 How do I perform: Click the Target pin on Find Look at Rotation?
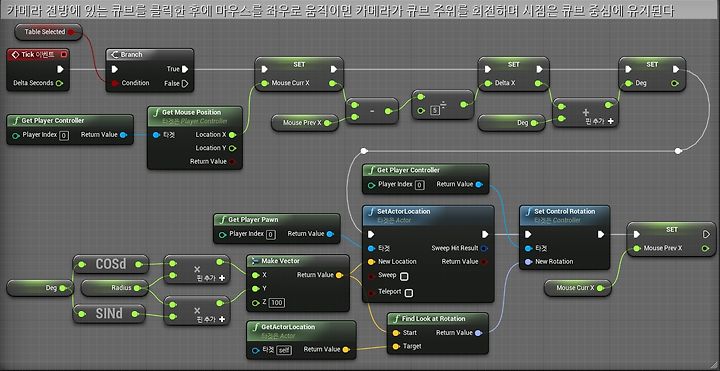click(395, 346)
